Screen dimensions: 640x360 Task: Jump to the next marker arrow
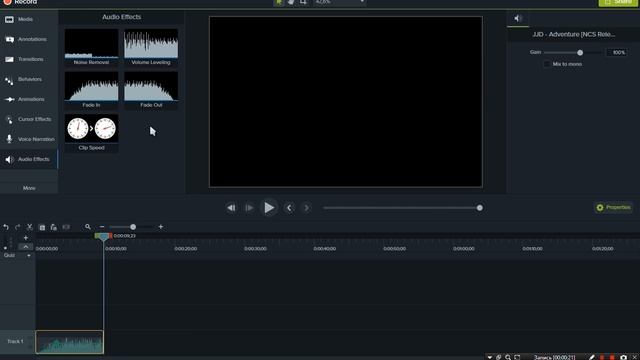click(x=307, y=208)
